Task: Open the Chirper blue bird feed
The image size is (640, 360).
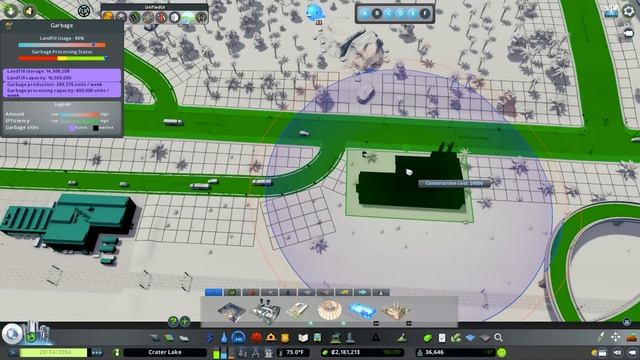Action: click(315, 12)
